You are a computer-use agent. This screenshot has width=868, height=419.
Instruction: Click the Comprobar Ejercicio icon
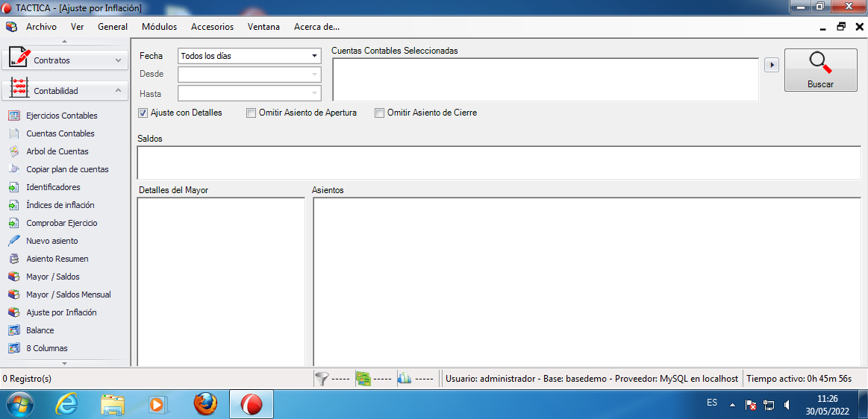14,223
